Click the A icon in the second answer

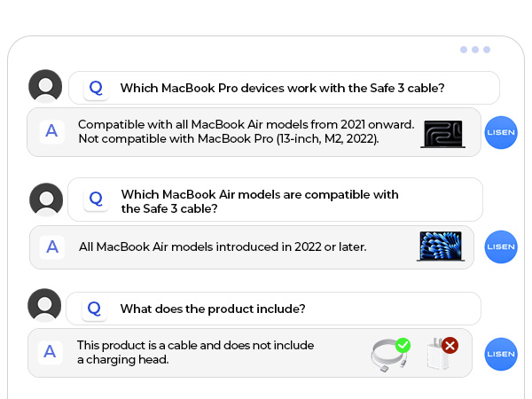pyautogui.click(x=53, y=246)
